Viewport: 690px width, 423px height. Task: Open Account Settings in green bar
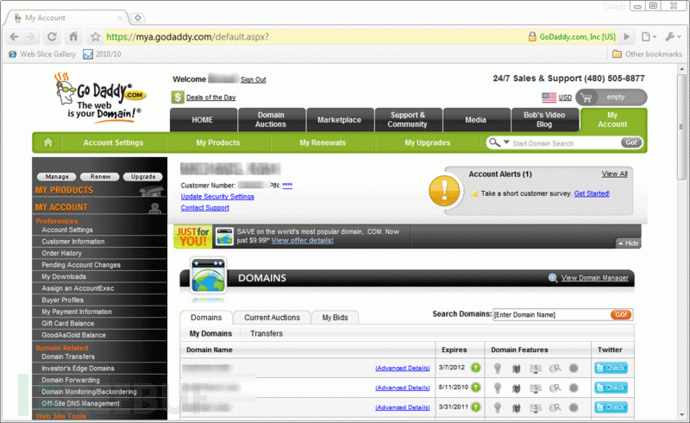point(114,143)
